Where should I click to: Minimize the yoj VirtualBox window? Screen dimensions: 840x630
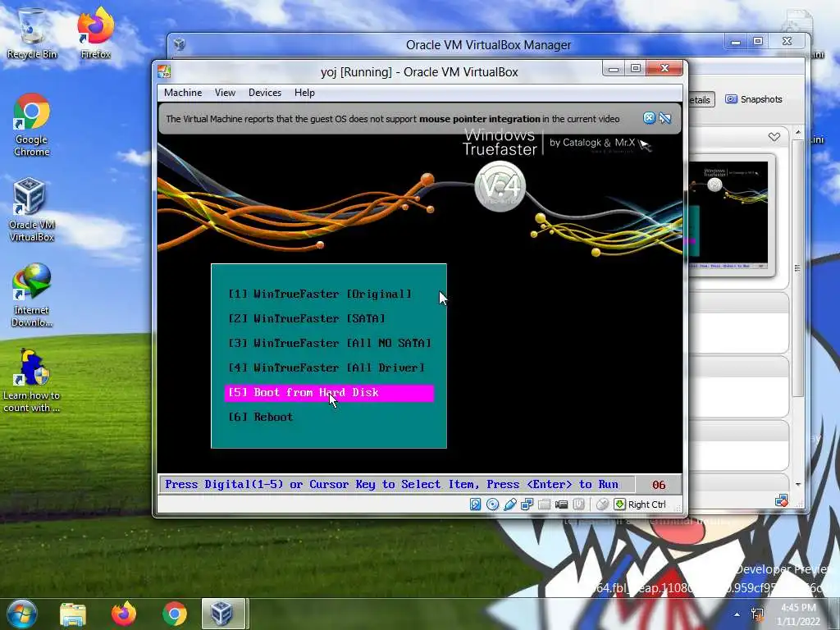(x=614, y=69)
